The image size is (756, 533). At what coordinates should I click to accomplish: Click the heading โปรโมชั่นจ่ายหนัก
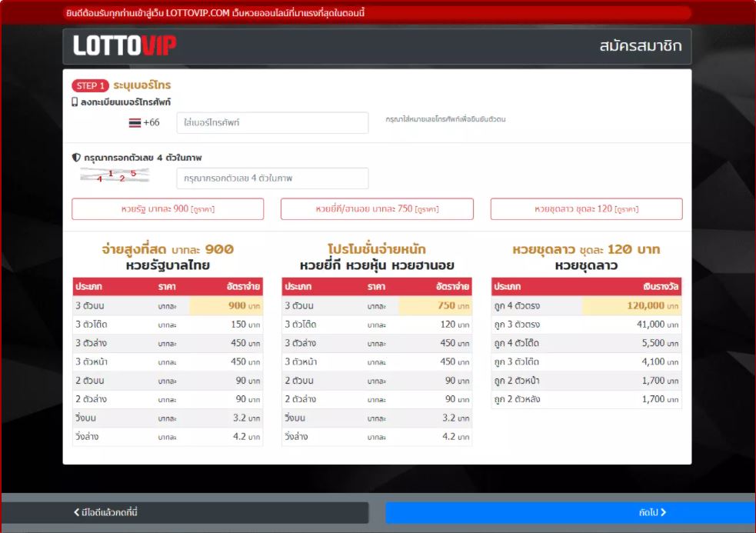377,249
